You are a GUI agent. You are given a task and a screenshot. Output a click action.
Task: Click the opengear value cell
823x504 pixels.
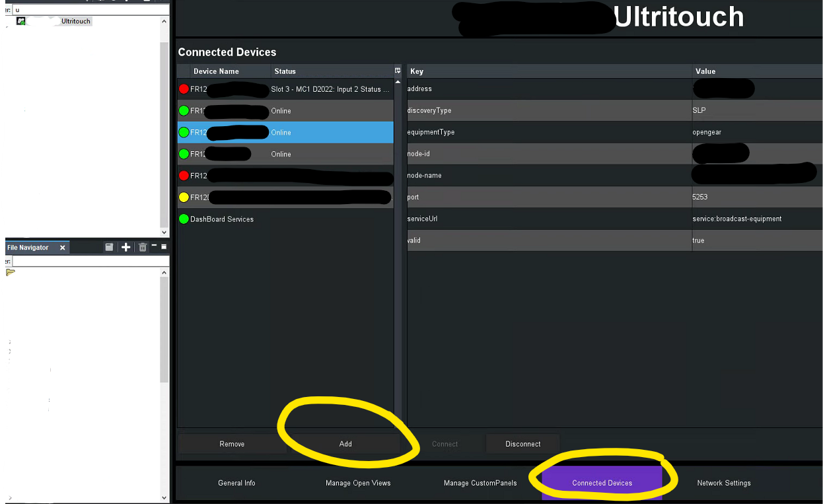[758, 132]
